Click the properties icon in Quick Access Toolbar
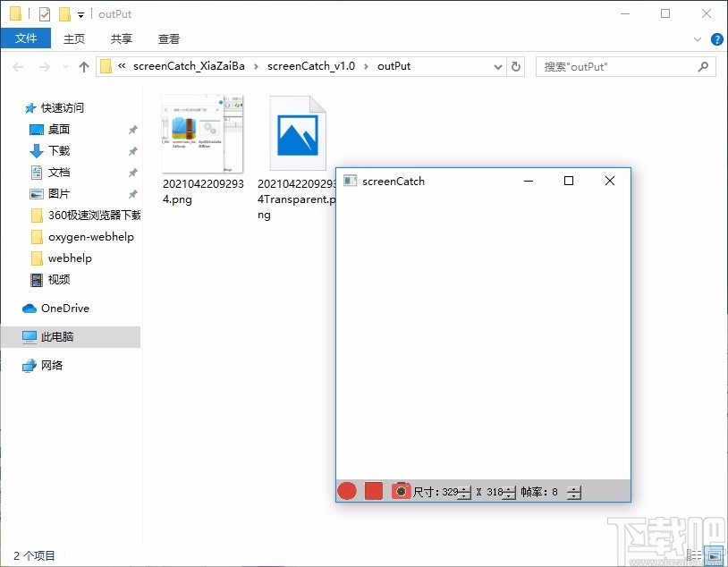The image size is (728, 567). tap(43, 13)
